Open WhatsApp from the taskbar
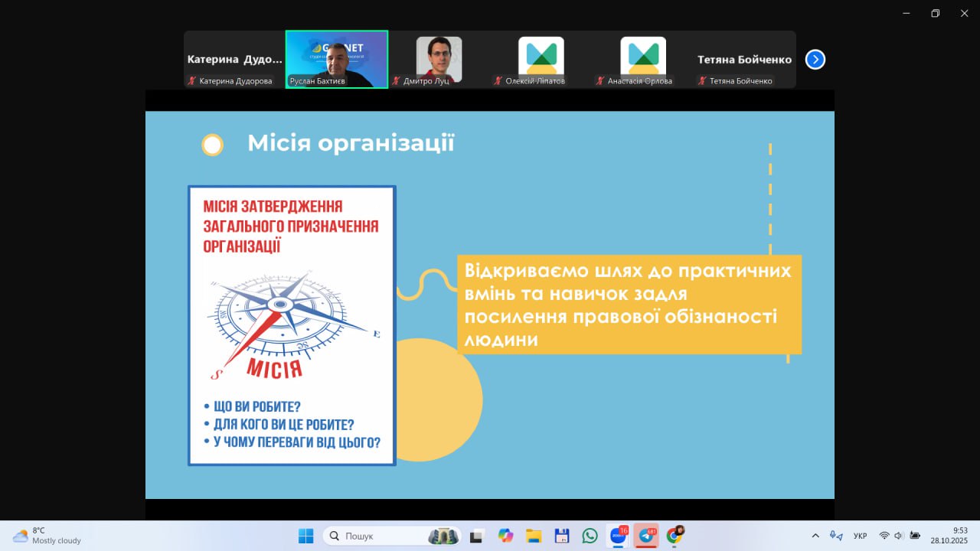 590,536
